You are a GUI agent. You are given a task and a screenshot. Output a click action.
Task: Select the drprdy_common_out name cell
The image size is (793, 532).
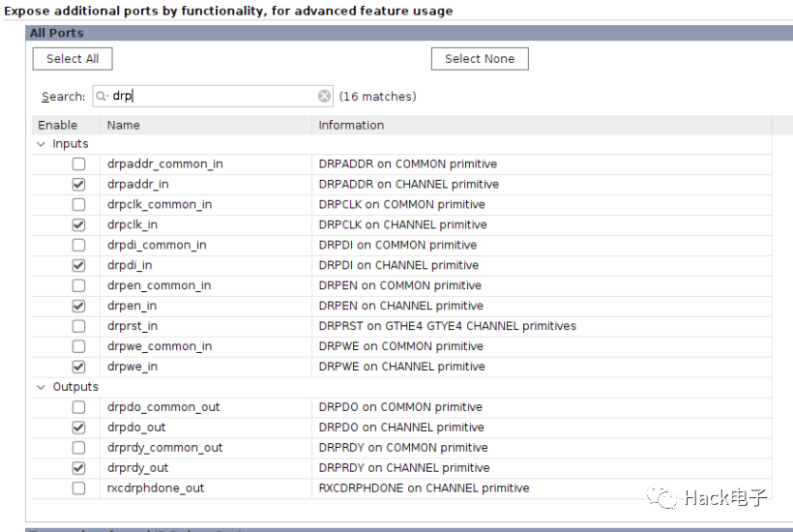pos(206,448)
